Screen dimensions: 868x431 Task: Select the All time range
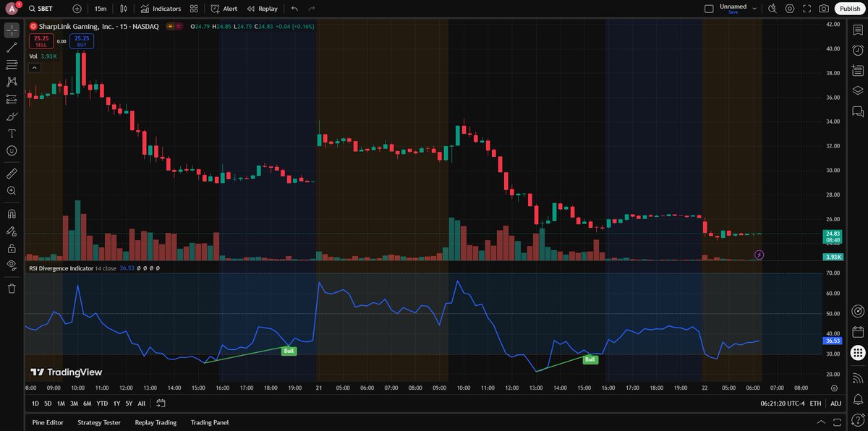tap(141, 404)
